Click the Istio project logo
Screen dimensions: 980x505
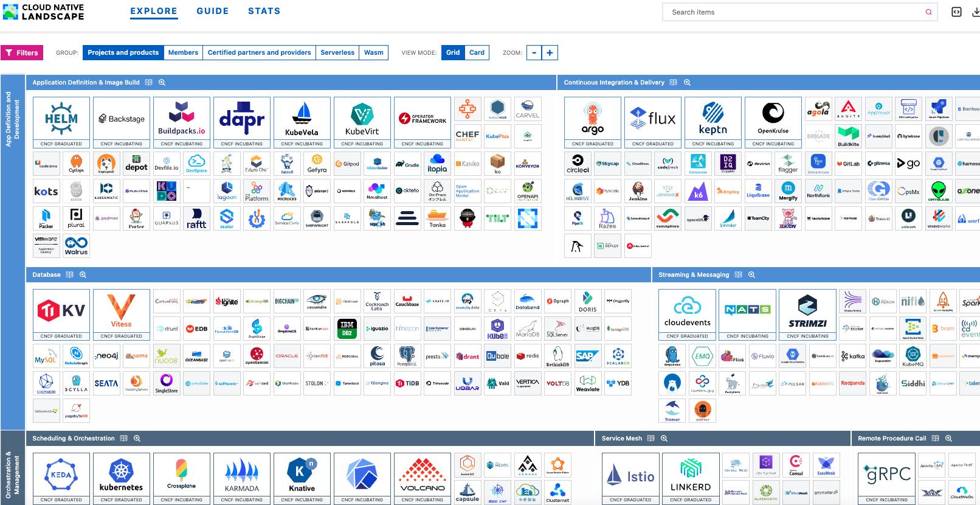coord(630,475)
